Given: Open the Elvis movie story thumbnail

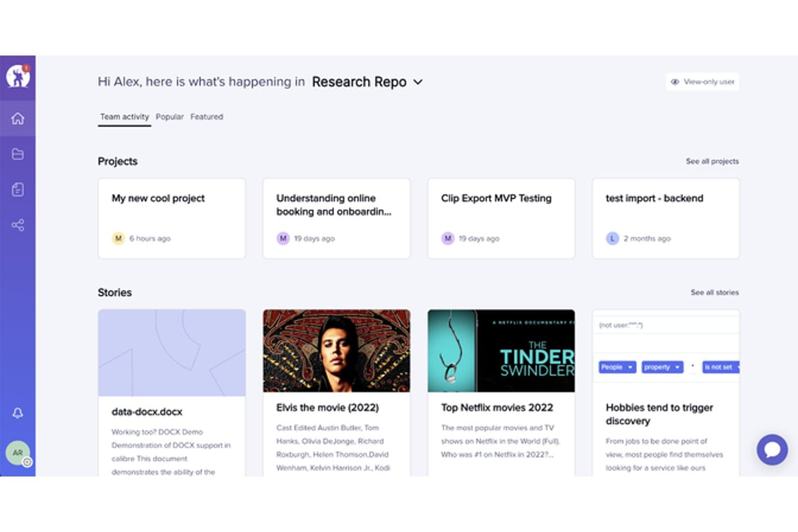Looking at the screenshot, I should click(x=336, y=350).
